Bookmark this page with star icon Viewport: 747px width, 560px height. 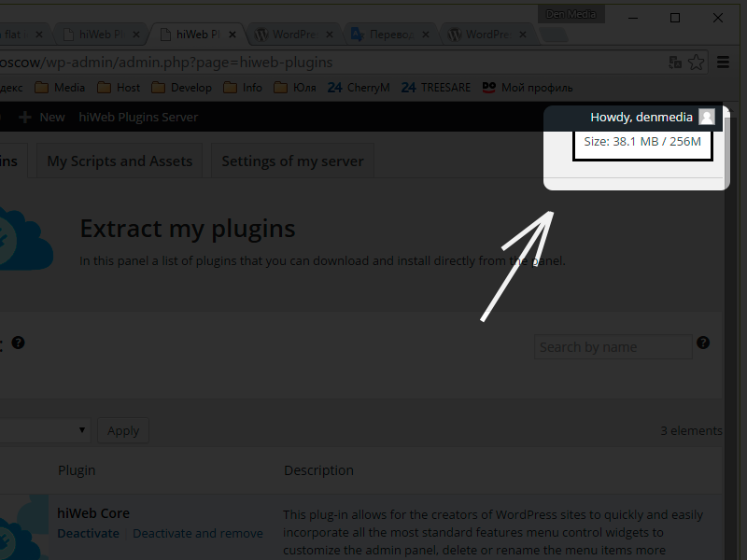point(696,63)
